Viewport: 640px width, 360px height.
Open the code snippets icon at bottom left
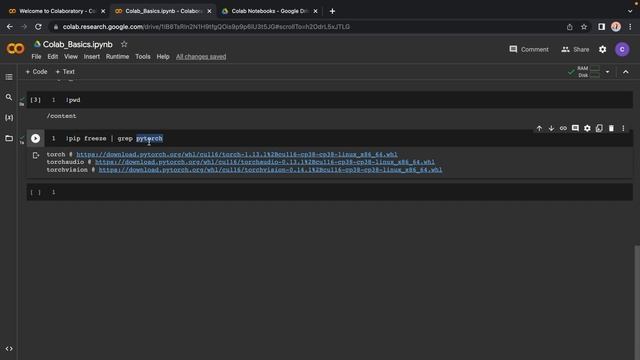tap(9, 349)
